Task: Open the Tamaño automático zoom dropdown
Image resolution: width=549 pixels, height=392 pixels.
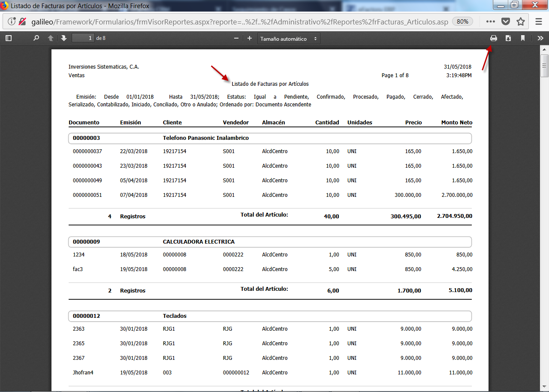Action: (x=289, y=39)
